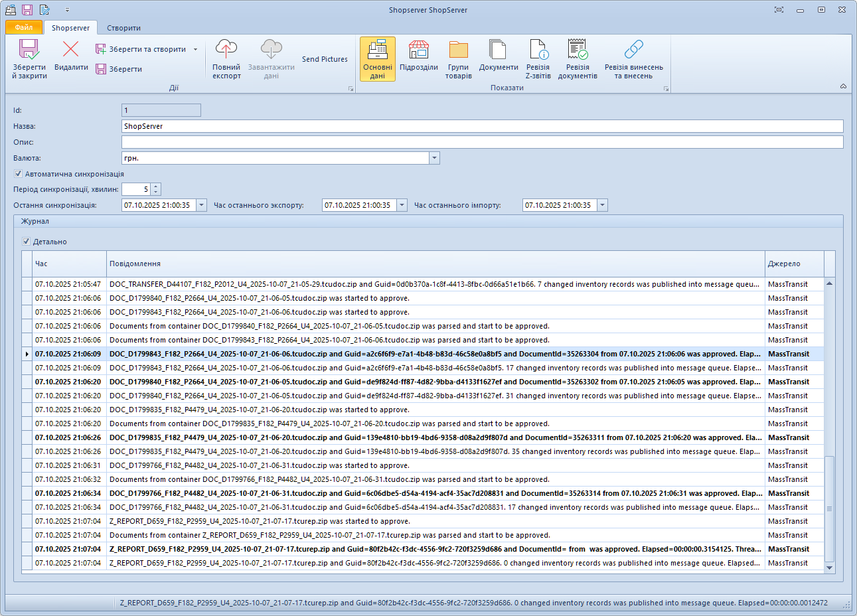Open the File ribbon tab

24,27
